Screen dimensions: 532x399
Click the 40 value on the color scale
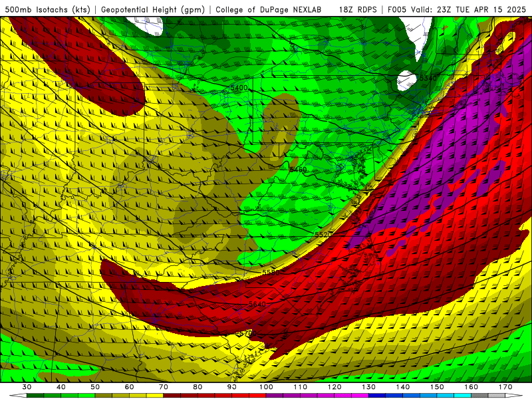click(x=61, y=387)
